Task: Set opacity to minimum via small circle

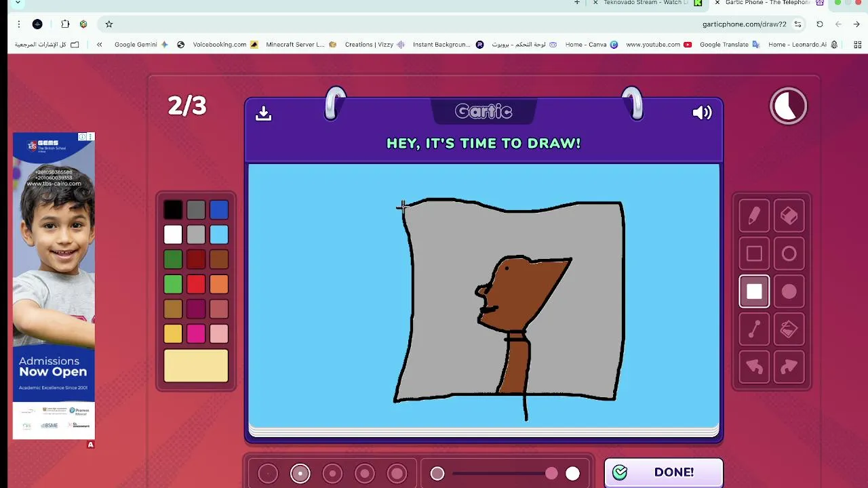Action: [x=437, y=474]
